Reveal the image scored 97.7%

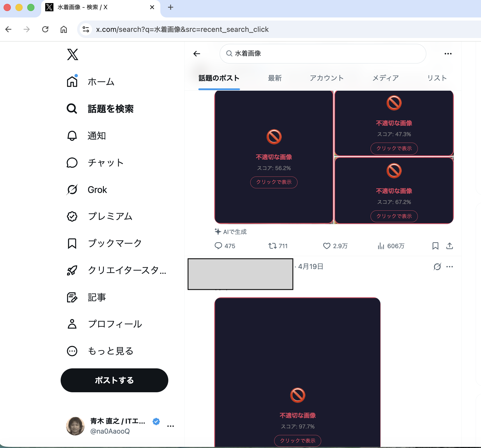(x=298, y=441)
